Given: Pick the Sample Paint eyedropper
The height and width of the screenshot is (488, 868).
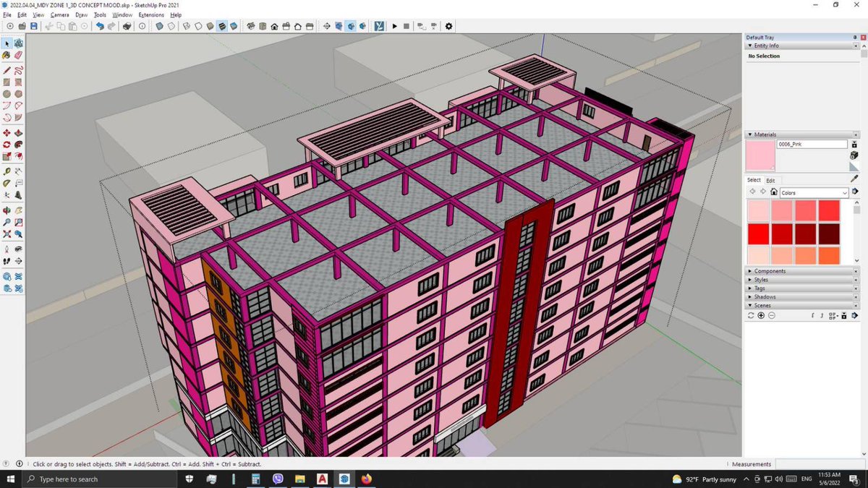Looking at the screenshot, I should (x=854, y=179).
